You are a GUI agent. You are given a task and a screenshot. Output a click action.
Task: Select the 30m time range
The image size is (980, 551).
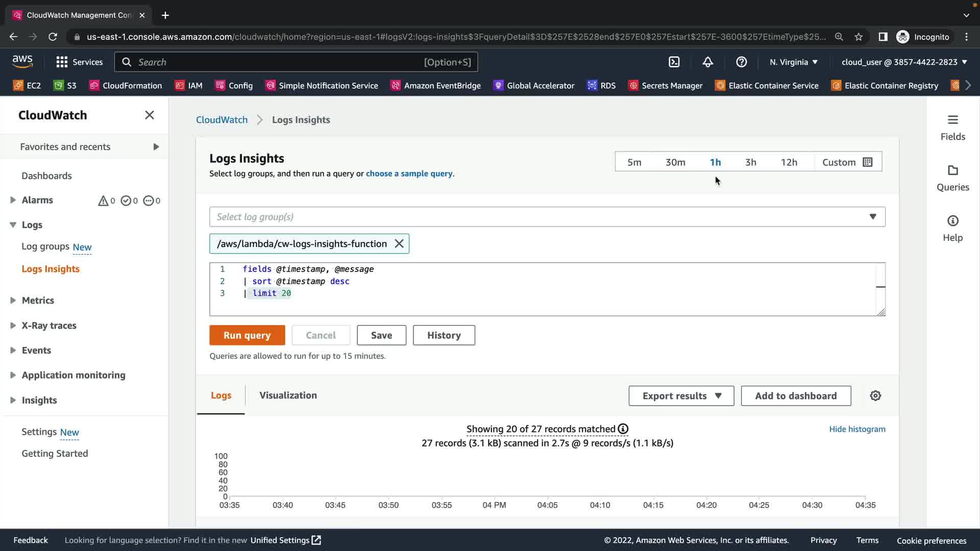pos(675,162)
